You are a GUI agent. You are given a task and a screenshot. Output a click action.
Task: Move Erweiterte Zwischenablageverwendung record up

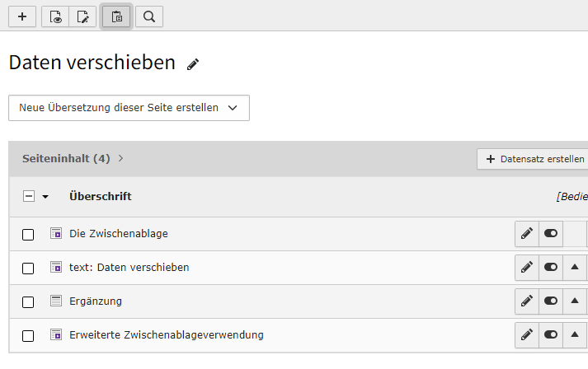pyautogui.click(x=575, y=334)
